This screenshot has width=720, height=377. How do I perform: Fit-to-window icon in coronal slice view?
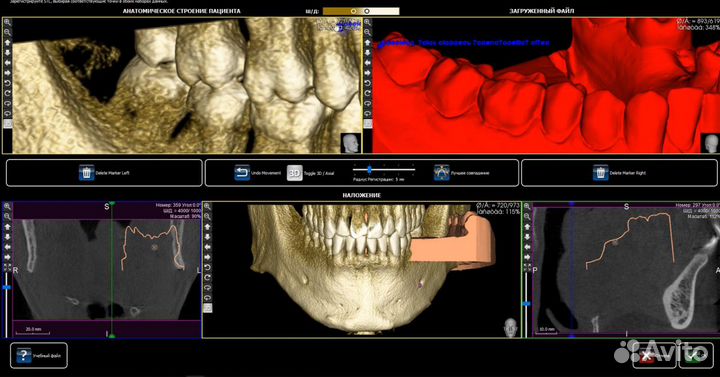point(7,267)
